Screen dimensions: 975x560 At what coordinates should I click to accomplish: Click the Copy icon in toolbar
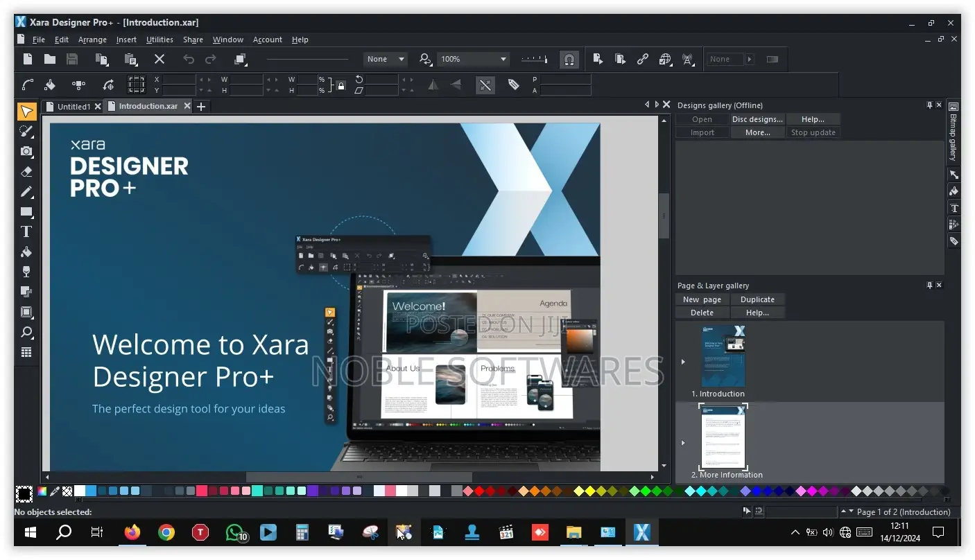[x=102, y=60]
